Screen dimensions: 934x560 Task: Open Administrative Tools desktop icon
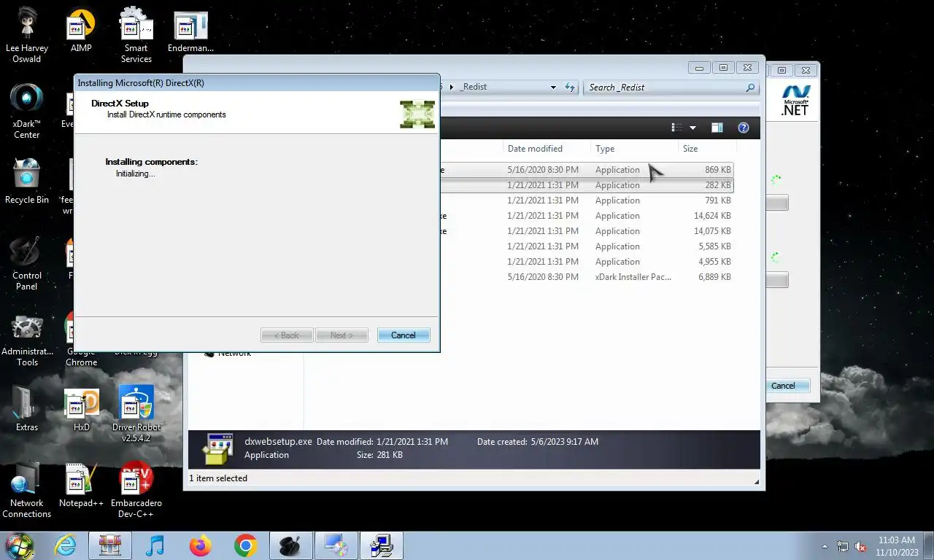pyautogui.click(x=27, y=341)
